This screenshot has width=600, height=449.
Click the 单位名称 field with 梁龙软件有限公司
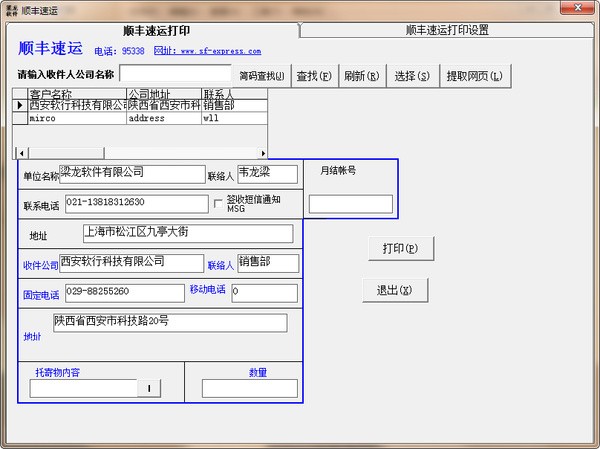pos(132,174)
